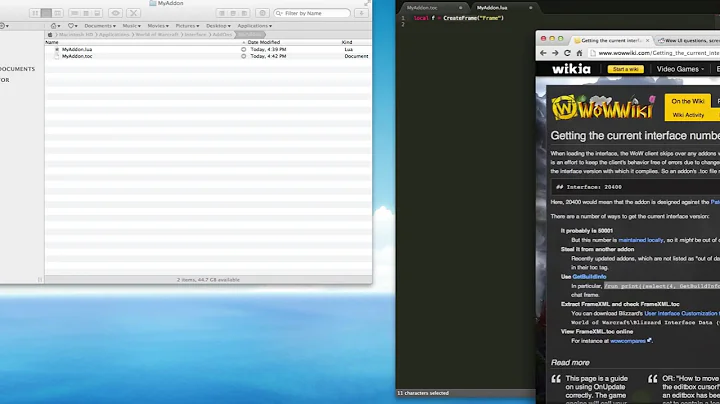
Task: Click the Start a wiki button
Action: pos(625,69)
